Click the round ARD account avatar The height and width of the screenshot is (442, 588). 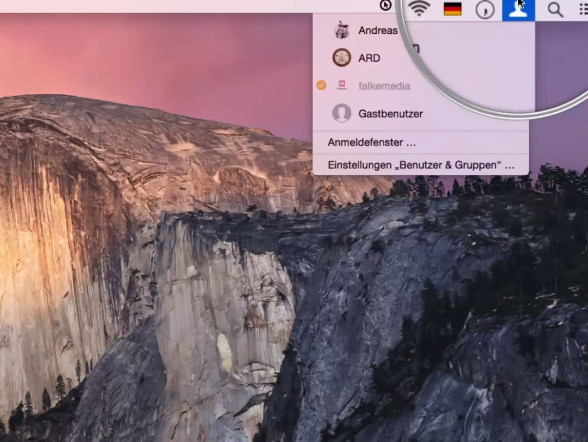342,58
